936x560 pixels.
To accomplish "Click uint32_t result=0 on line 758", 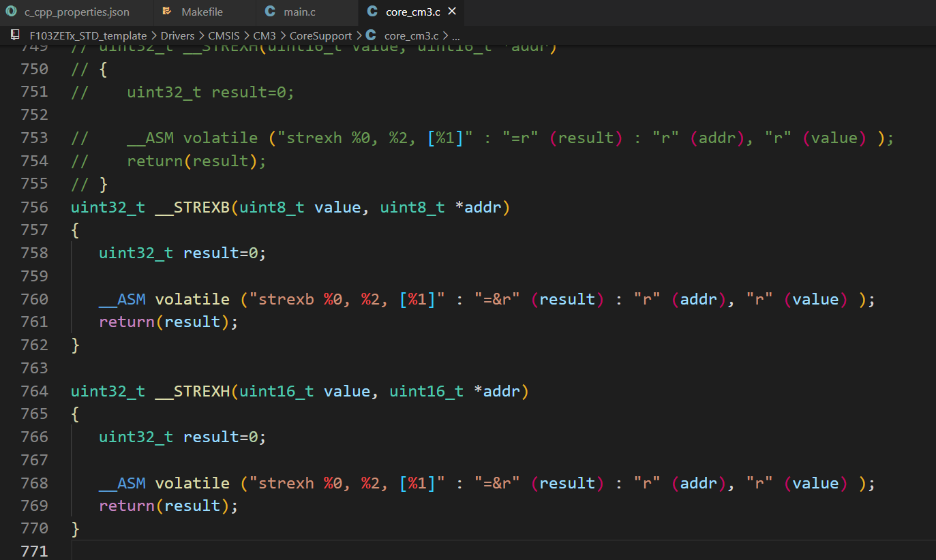I will click(179, 253).
